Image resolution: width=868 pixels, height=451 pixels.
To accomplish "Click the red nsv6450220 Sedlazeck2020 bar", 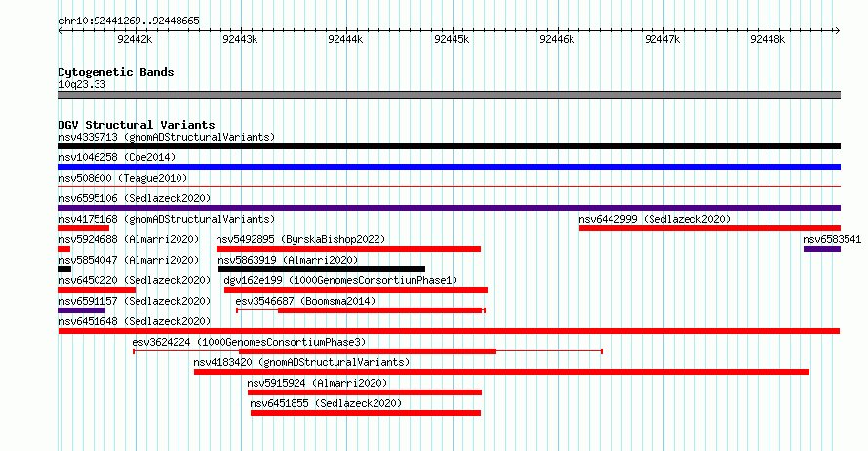I will coord(97,290).
